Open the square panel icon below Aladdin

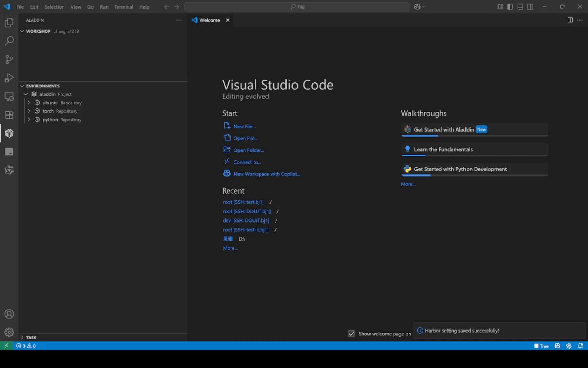tap(9, 152)
